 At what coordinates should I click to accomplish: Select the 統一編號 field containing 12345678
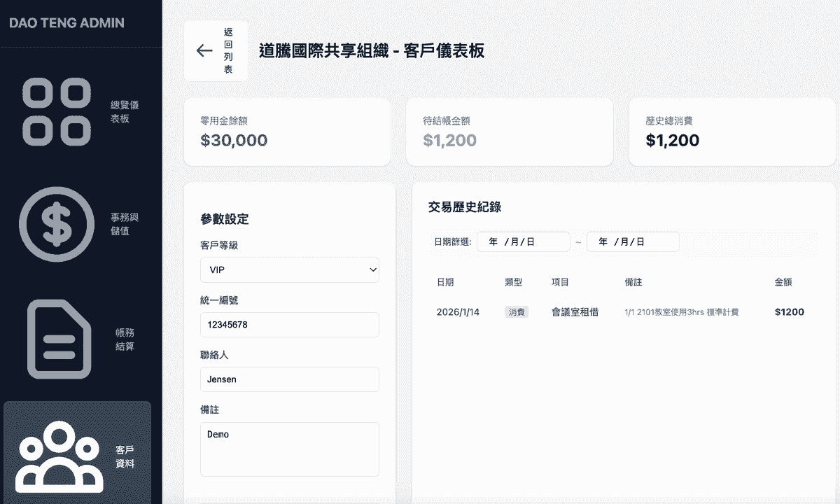[x=289, y=325]
